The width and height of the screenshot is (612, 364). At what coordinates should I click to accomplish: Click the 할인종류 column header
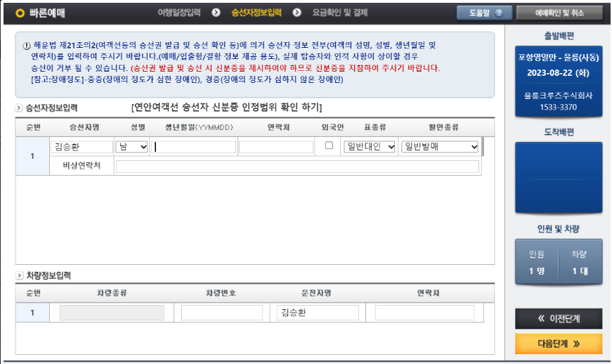pyautogui.click(x=443, y=127)
